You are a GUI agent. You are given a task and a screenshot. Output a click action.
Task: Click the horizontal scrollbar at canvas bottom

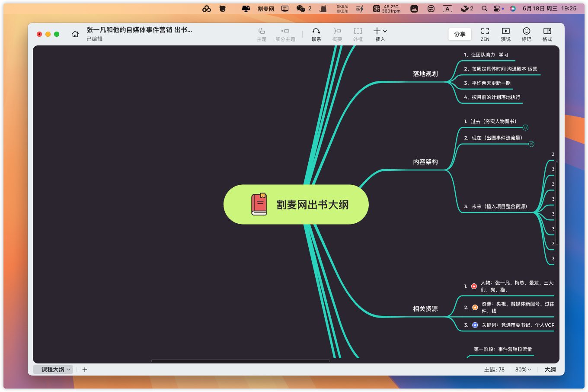[240, 360]
